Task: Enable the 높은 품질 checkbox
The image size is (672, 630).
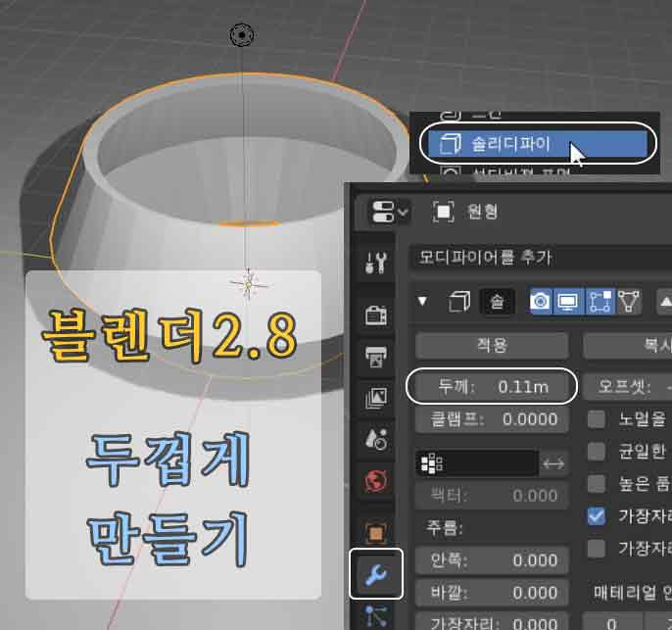Action: (x=597, y=483)
